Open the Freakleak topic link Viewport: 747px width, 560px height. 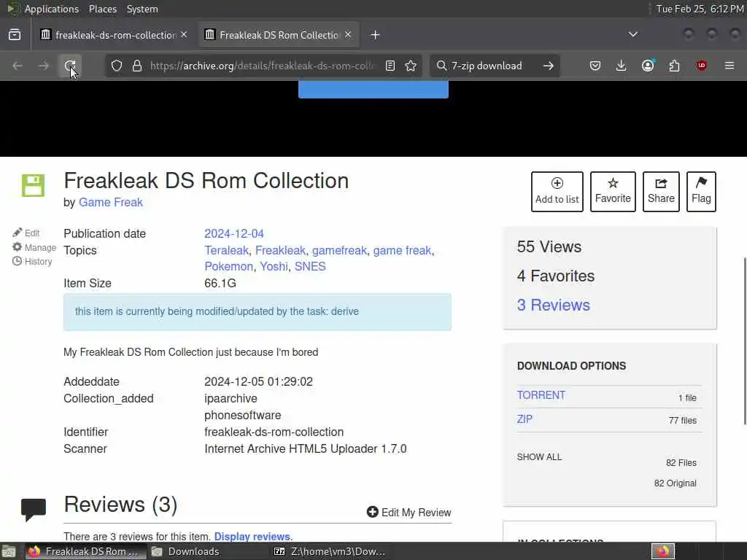coord(280,251)
